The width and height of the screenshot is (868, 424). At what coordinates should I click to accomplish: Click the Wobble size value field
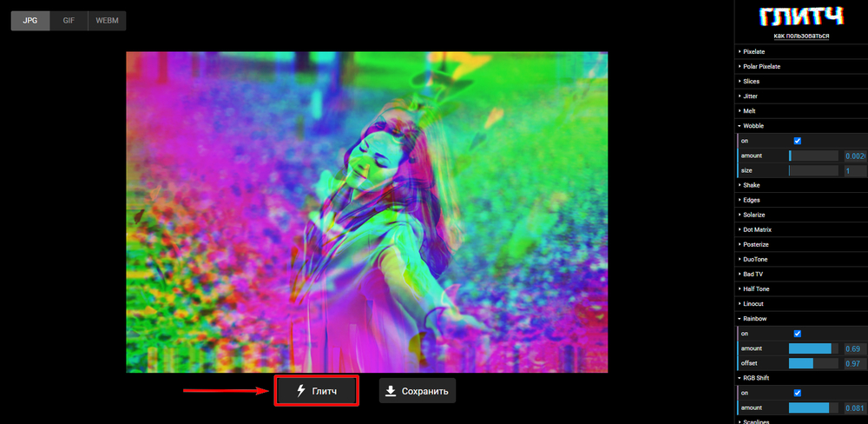[854, 171]
